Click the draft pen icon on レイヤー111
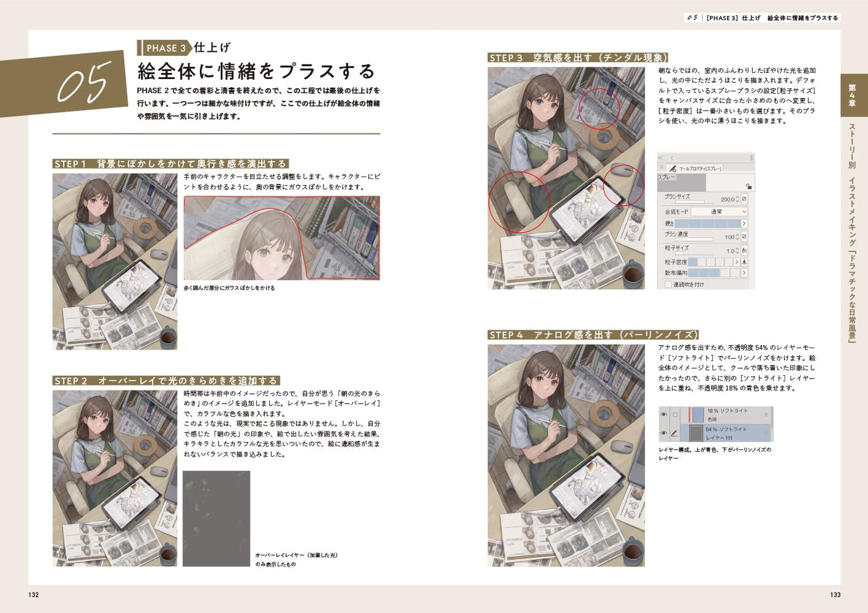 (674, 433)
